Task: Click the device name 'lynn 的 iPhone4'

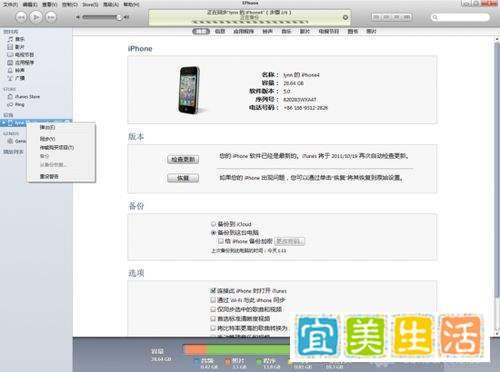Action: (301, 75)
